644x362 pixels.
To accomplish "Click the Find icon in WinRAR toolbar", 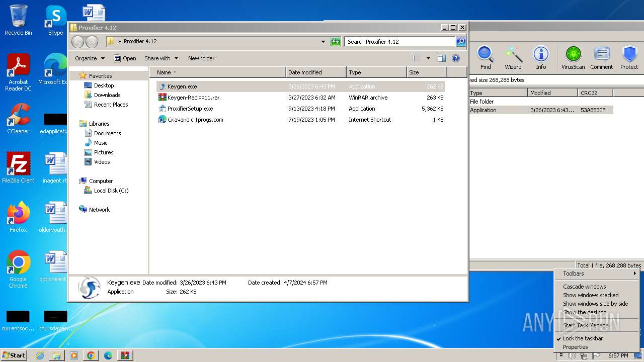I will pyautogui.click(x=486, y=57).
